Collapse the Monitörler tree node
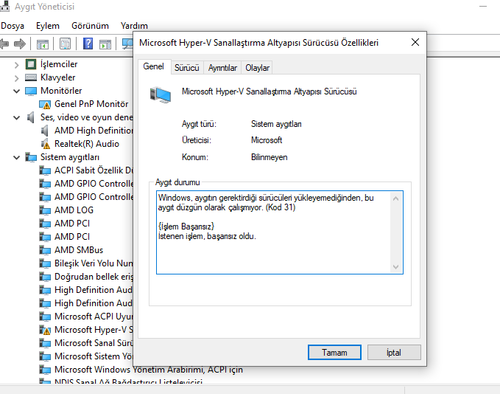This screenshot has height=394, width=500. pos(16,91)
